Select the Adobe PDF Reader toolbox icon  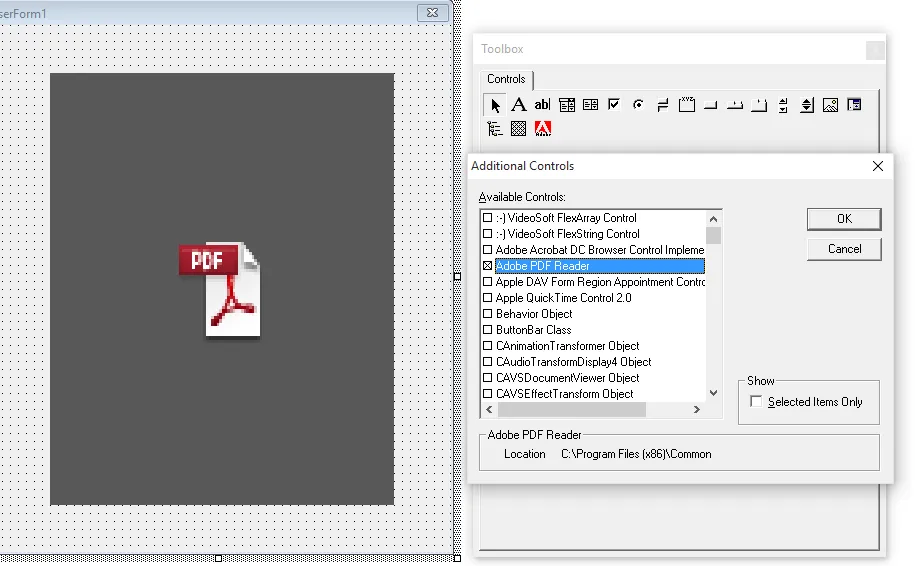click(x=543, y=128)
